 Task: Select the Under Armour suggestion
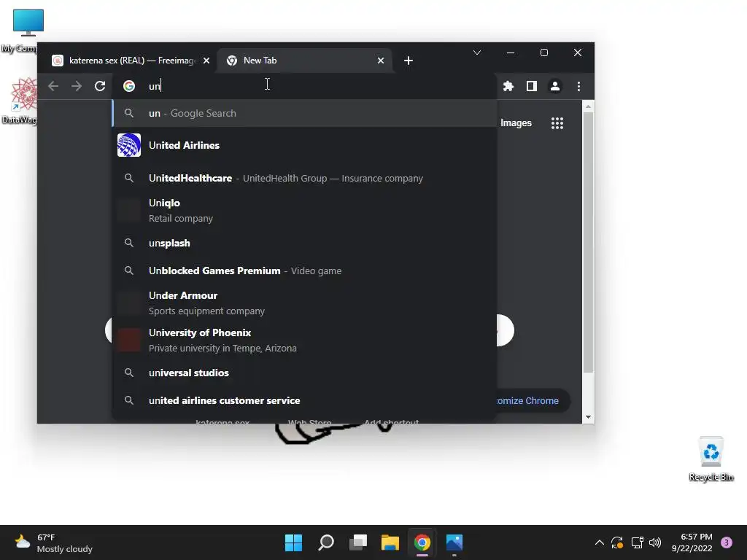[304, 303]
